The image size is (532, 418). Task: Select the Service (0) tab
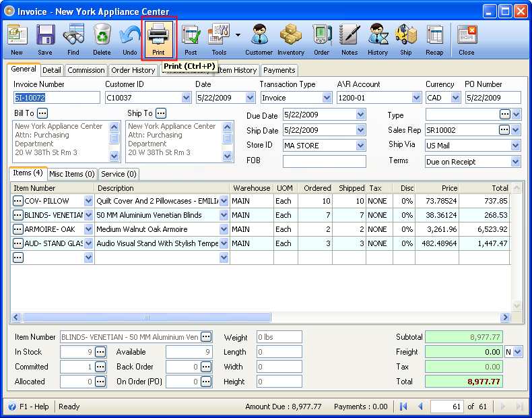(119, 174)
